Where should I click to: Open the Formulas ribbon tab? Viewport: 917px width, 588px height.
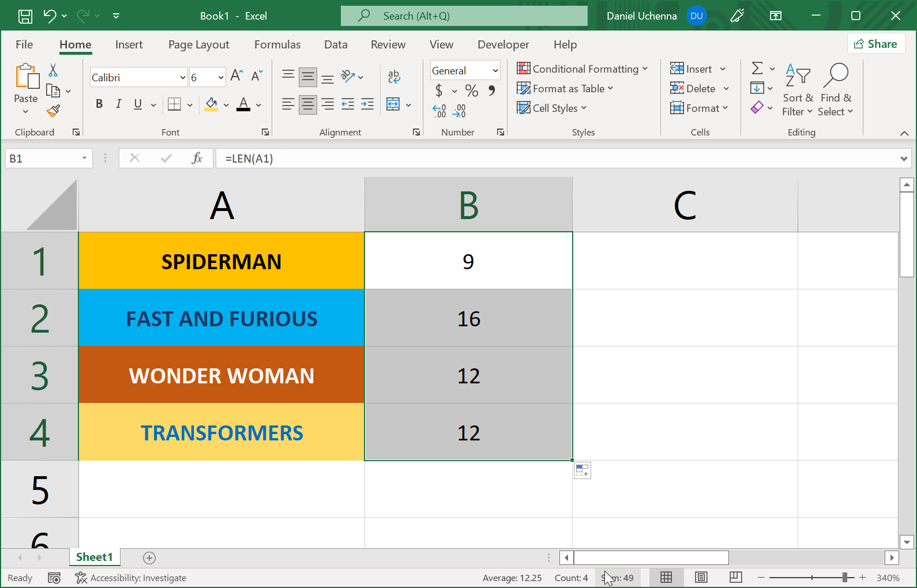click(x=277, y=44)
